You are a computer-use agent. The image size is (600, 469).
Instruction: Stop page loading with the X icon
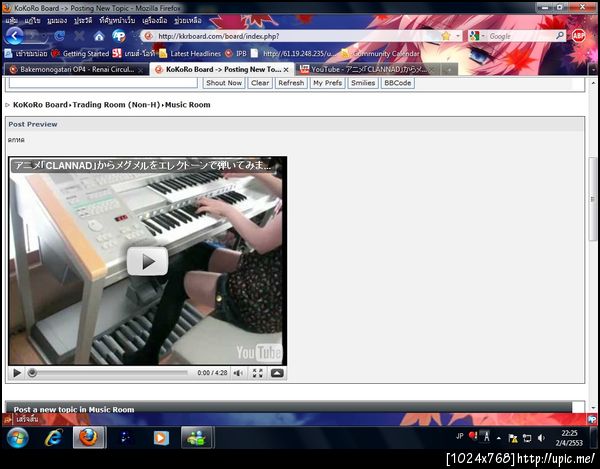(79, 36)
